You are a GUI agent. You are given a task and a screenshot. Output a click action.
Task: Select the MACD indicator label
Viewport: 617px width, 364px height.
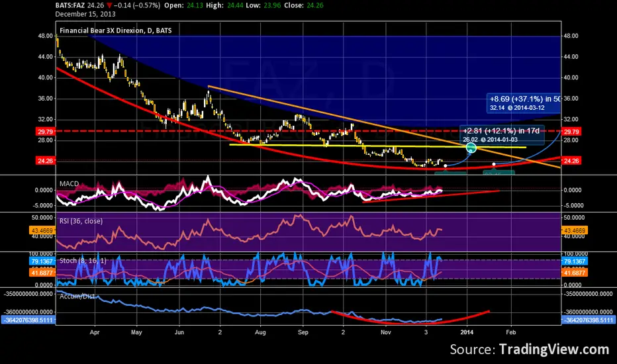coord(70,184)
